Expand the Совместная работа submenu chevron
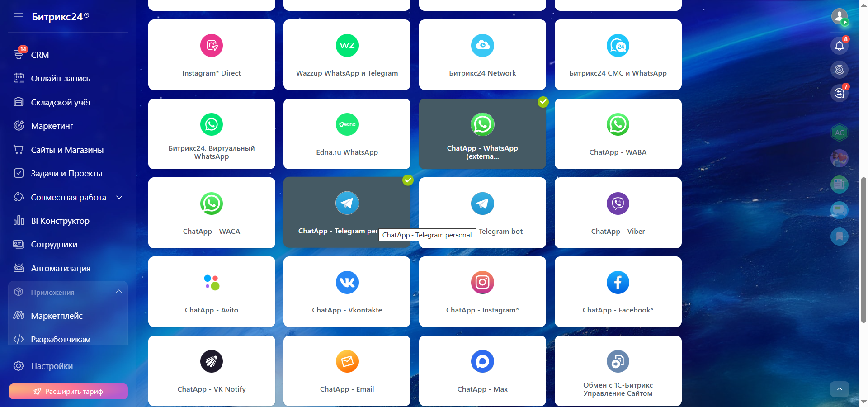Image resolution: width=868 pixels, height=407 pixels. point(119,197)
